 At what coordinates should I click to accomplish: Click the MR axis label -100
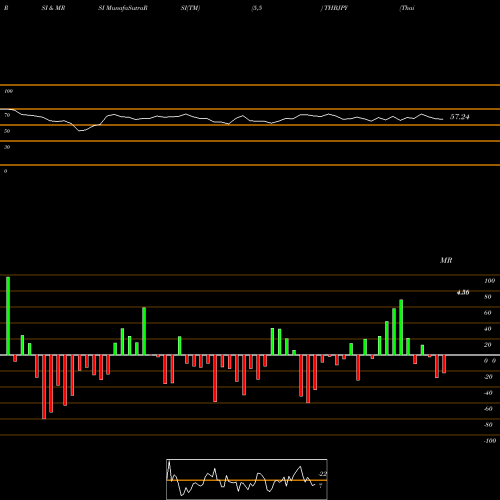click(x=490, y=441)
